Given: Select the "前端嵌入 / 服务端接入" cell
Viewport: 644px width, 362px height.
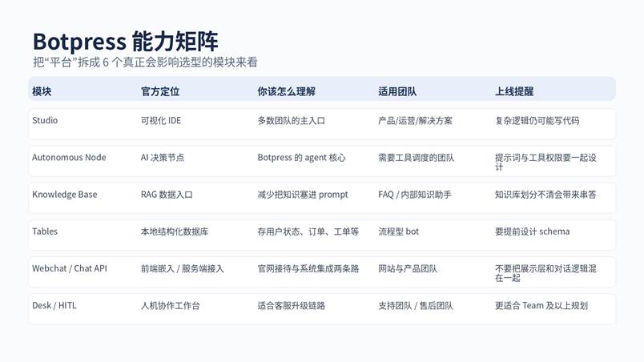Looking at the screenshot, I should [x=183, y=268].
